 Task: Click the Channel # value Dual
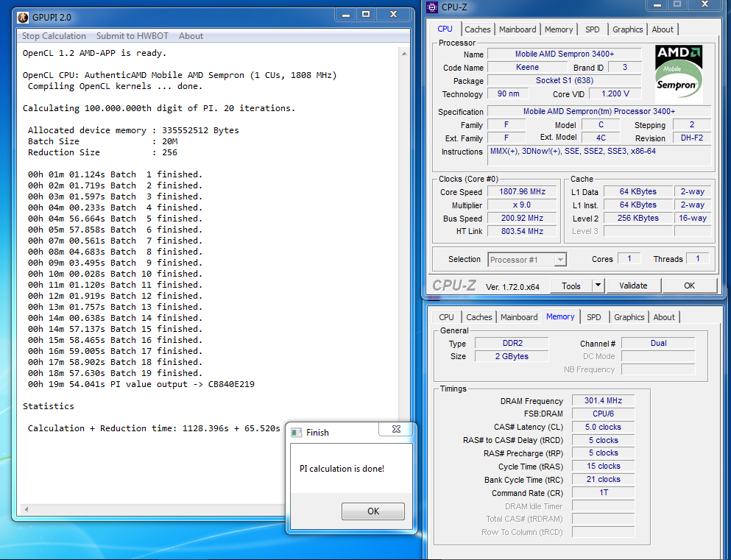coord(658,344)
